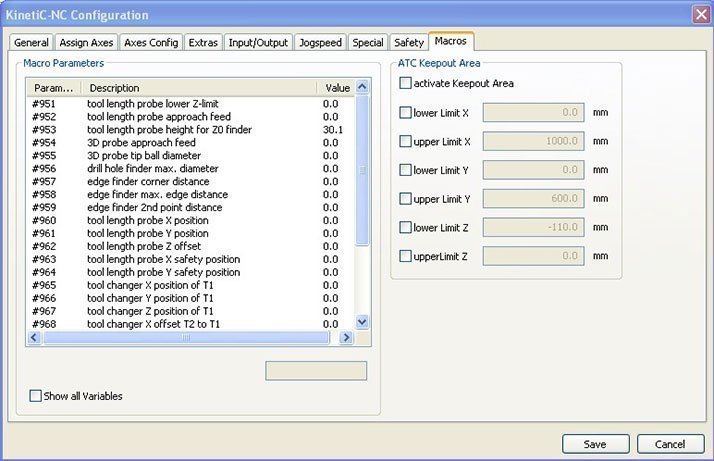
Task: Click the Cancel button
Action: tap(670, 444)
